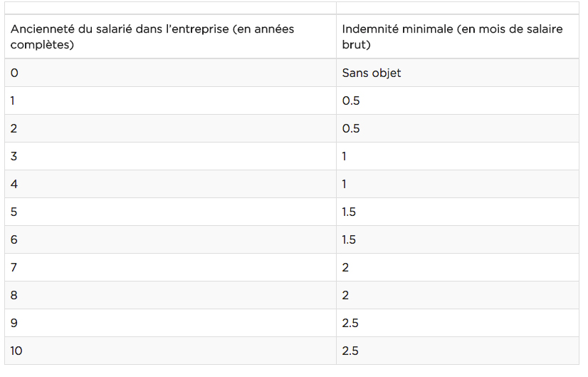
Task: Click the indemnity value for 1 year seniority
Action: pyautogui.click(x=351, y=100)
